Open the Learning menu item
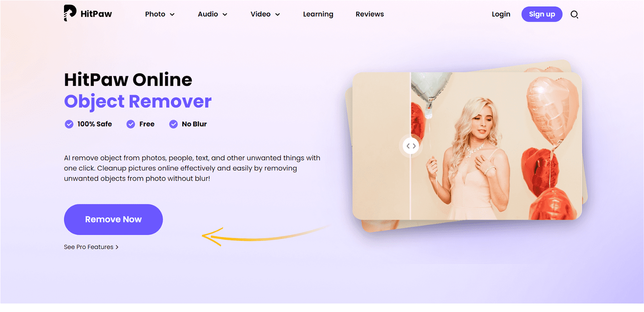644x312 pixels. 318,14
